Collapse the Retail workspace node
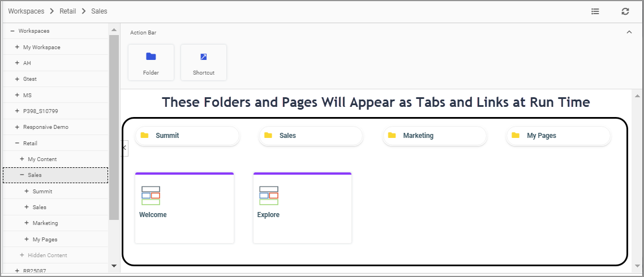644x277 pixels. click(x=17, y=143)
